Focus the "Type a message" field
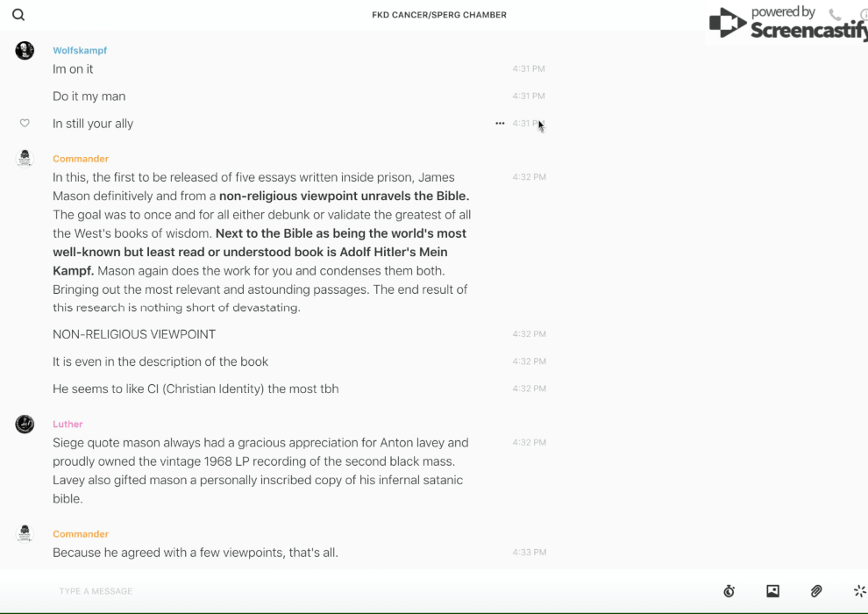The image size is (868, 614). [351, 591]
